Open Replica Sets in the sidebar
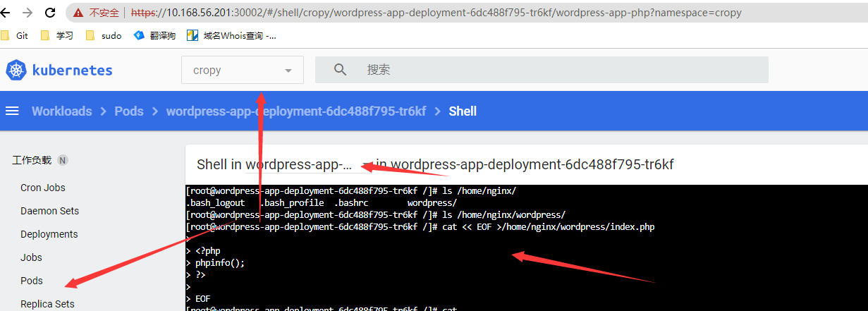Screen dimensions: 868x311 pos(47,304)
